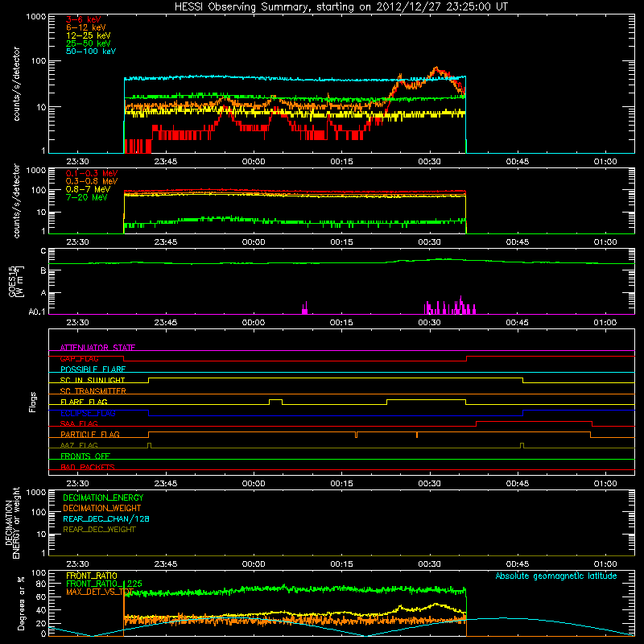Click the AAZ_FLAG label
The image size is (644, 644).
click(79, 445)
